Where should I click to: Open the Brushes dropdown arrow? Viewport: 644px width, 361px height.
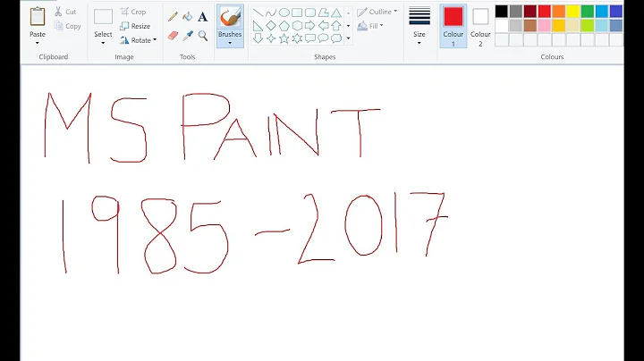[x=230, y=43]
